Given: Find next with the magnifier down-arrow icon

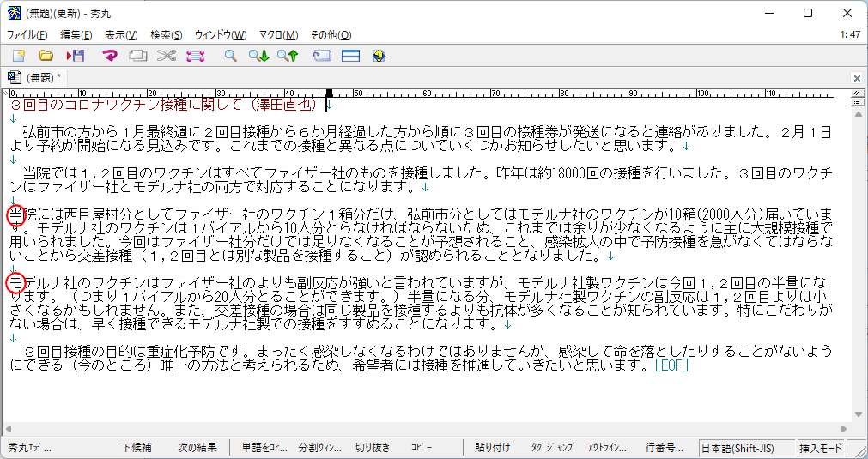Looking at the screenshot, I should (x=258, y=56).
